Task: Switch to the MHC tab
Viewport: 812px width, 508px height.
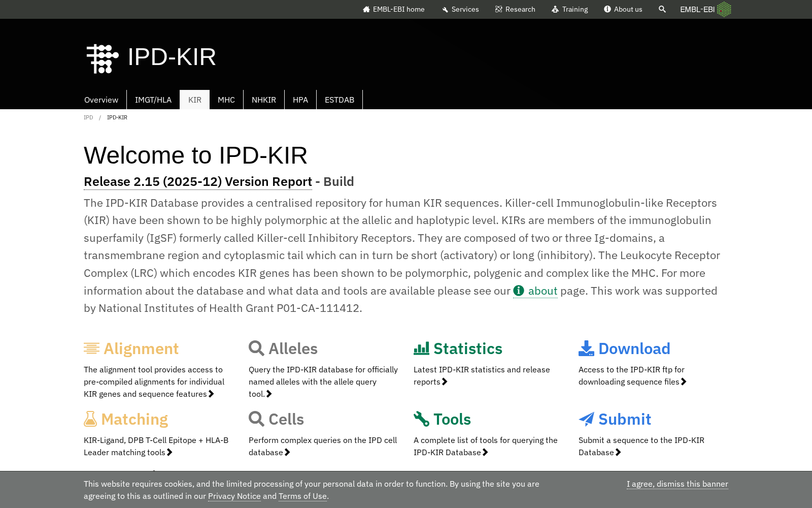Action: [x=226, y=100]
